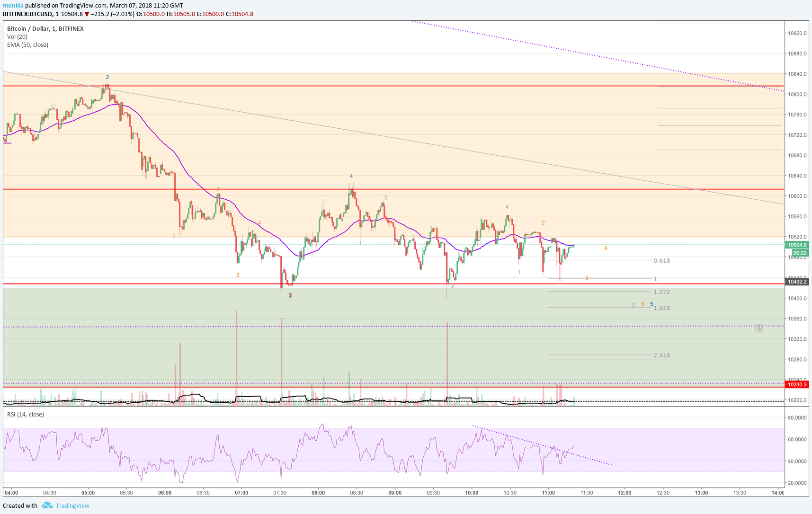812x514 pixels.
Task: Click the TradingView cloud logo icon
Action: (47, 505)
